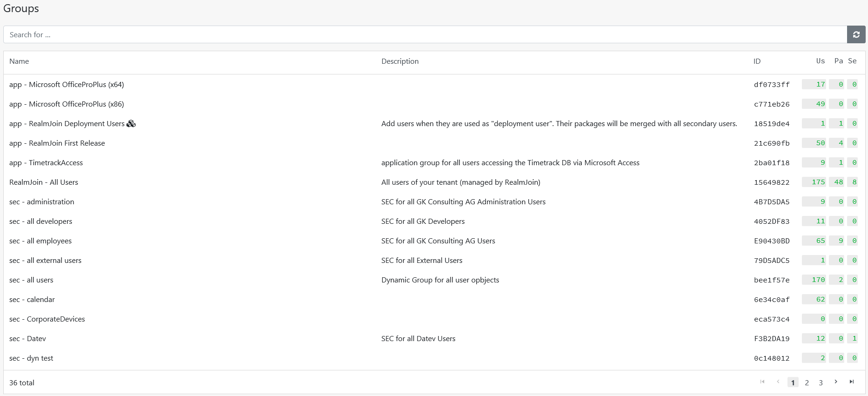The width and height of the screenshot is (868, 396).
Task: Click ID c771eb26
Action: 772,104
